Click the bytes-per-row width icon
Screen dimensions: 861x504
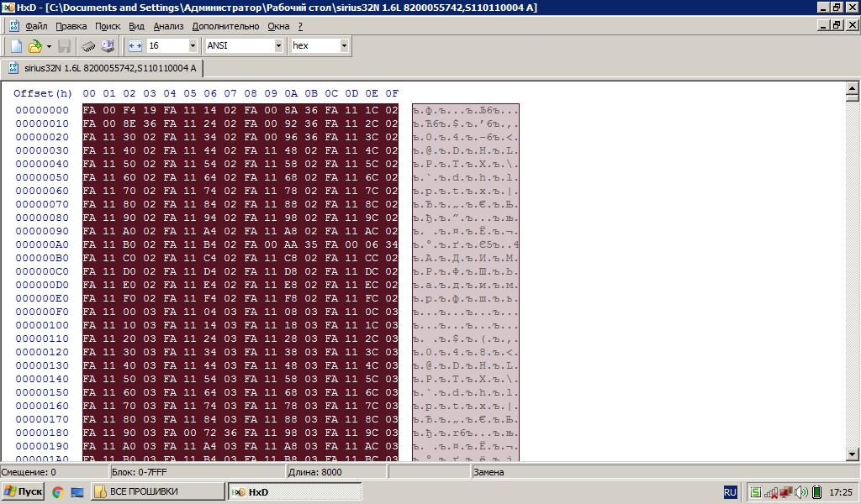click(135, 46)
